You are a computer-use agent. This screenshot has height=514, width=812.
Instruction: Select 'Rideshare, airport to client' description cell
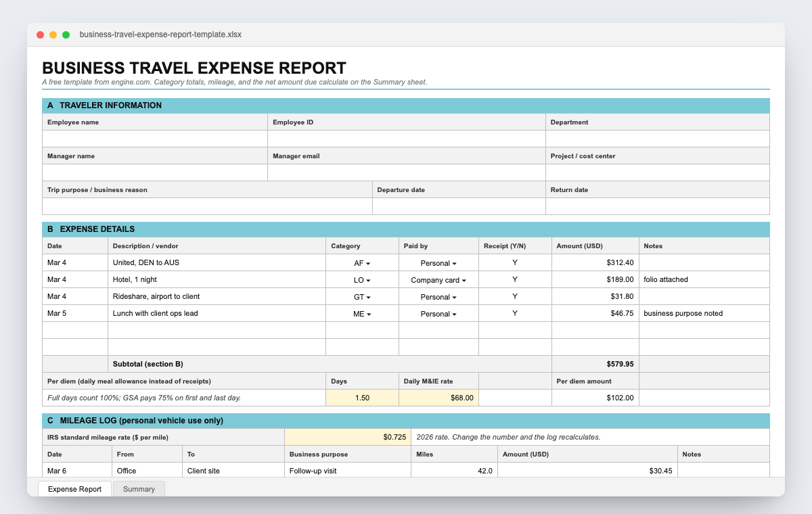pyautogui.click(x=217, y=296)
